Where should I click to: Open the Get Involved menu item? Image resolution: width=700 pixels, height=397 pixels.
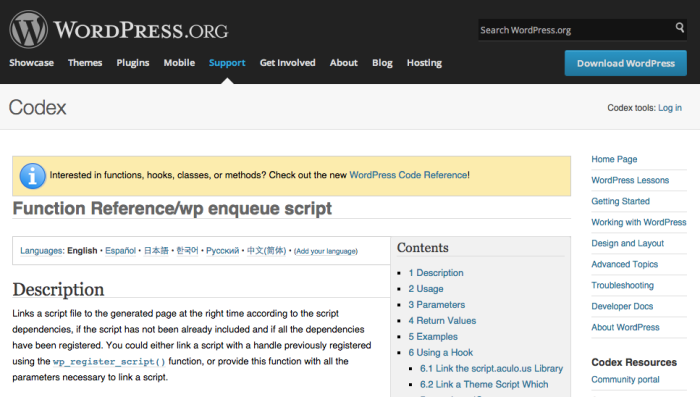288,63
